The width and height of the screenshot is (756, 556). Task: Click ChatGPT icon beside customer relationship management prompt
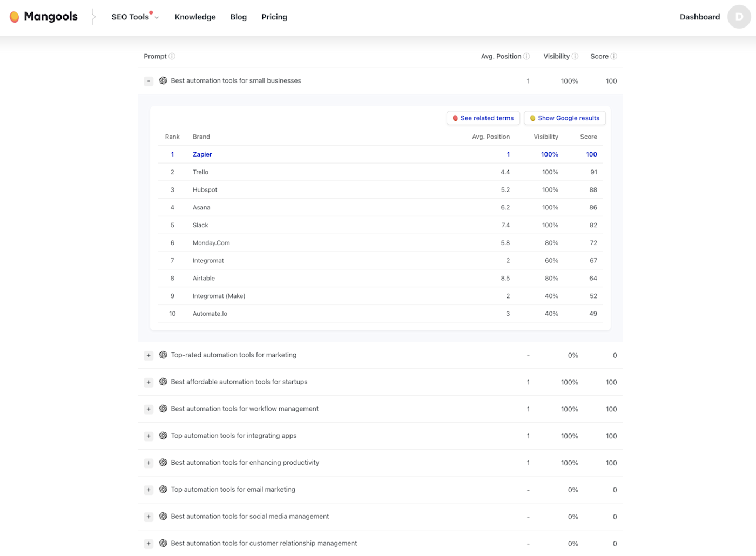coord(163,544)
